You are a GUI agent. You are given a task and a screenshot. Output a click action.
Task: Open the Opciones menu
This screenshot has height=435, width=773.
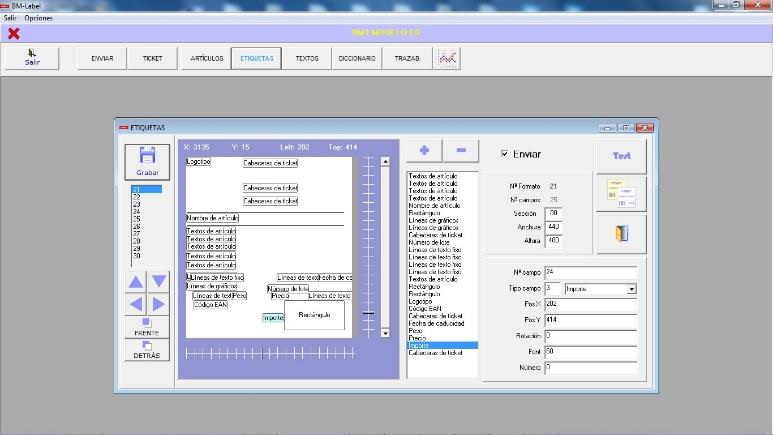38,18
